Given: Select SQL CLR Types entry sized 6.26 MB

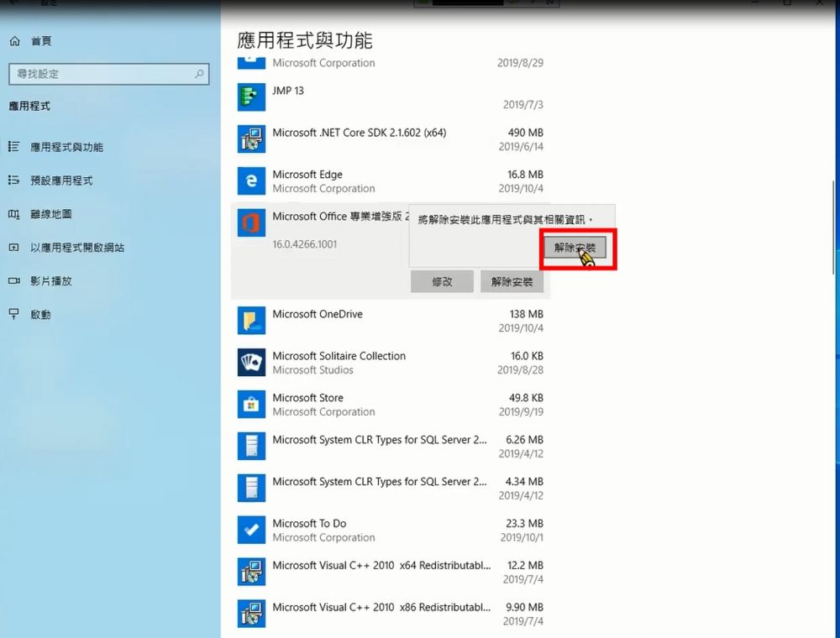Looking at the screenshot, I should pos(390,447).
